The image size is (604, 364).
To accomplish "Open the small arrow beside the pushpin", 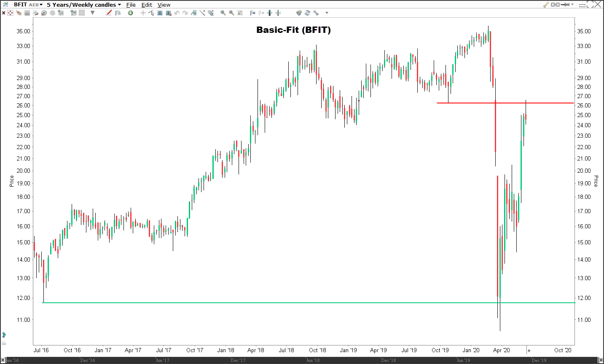I will 572,5.
